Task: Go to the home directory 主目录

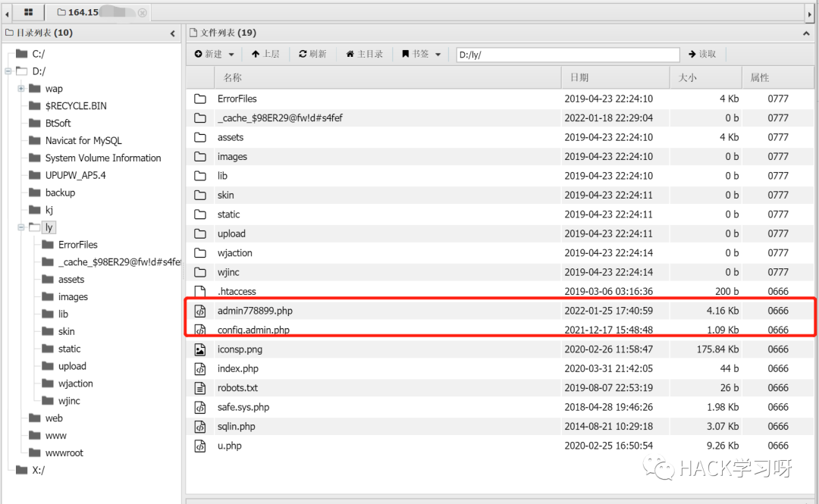Action: click(365, 54)
